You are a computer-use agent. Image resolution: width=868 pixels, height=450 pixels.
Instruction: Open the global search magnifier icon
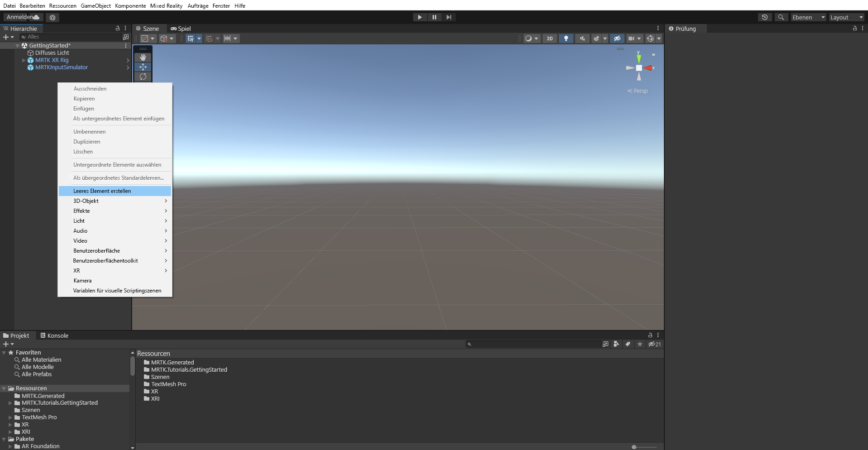coord(781,17)
